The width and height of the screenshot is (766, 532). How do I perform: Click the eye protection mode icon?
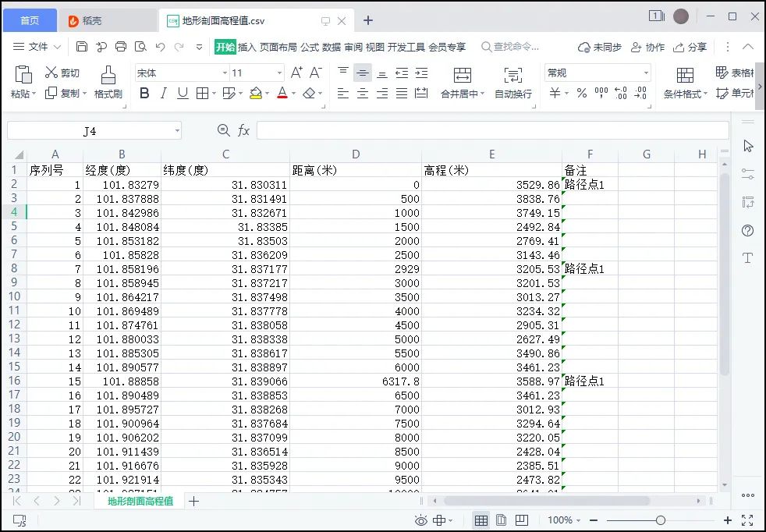(420, 520)
